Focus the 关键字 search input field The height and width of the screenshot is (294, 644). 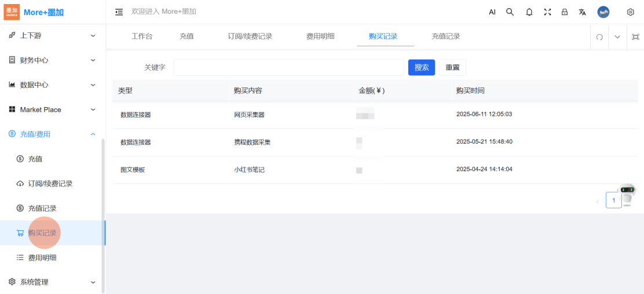288,68
